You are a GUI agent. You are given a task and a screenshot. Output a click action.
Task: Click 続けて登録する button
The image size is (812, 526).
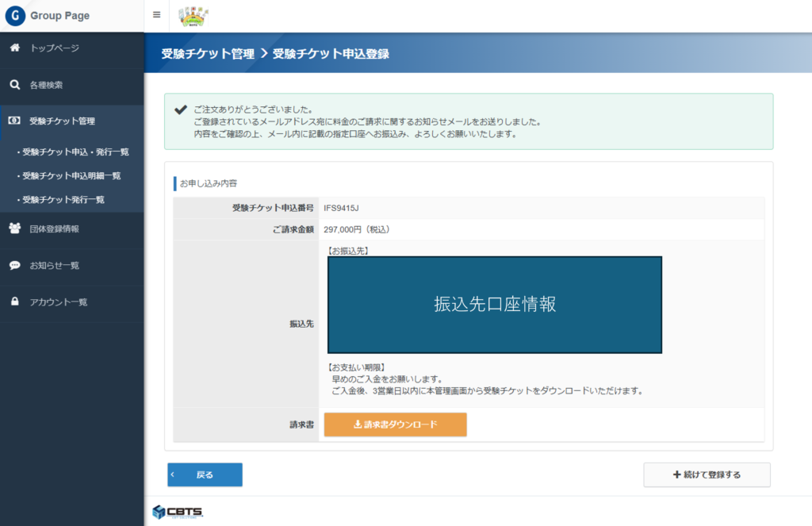point(707,474)
